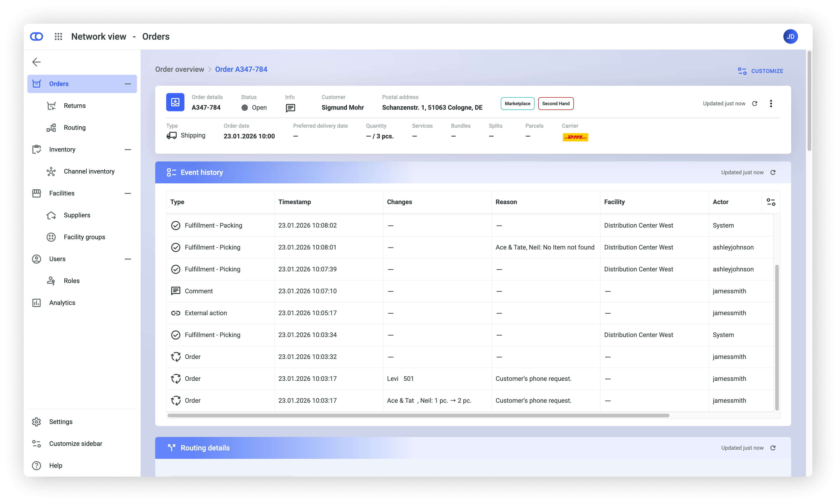
Task: Navigate to Order overview breadcrumb
Action: (179, 69)
